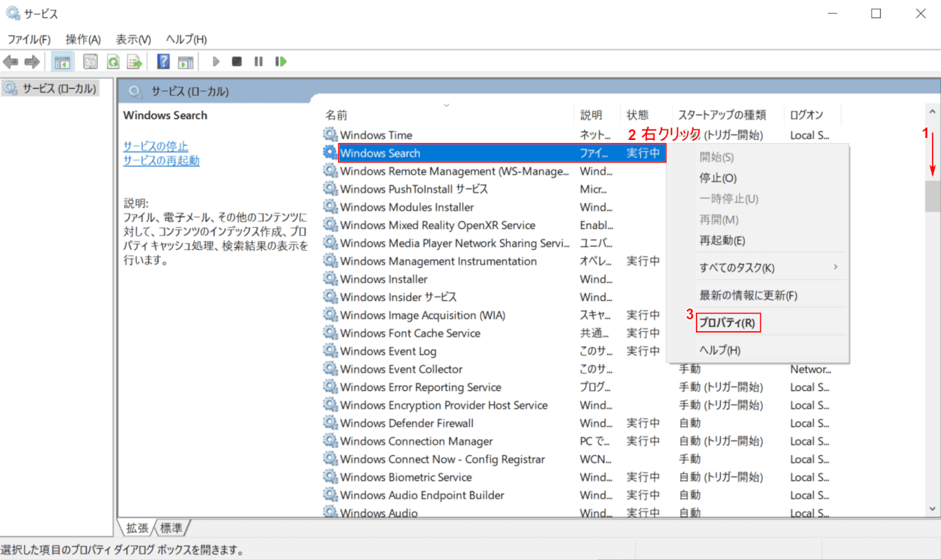Click the サービスの再起動 link
The width and height of the screenshot is (941, 560).
pos(161,160)
